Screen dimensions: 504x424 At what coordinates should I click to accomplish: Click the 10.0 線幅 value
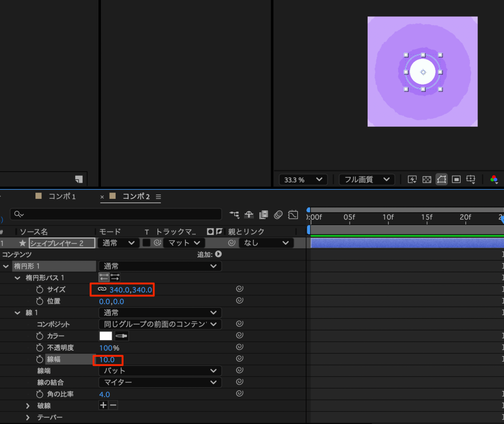[x=107, y=360]
